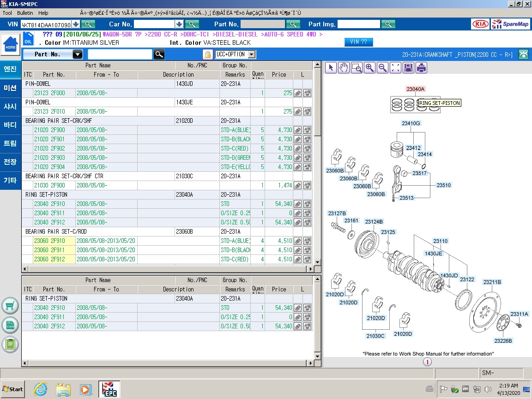
Task: Open the Bulletin menu
Action: click(x=25, y=13)
